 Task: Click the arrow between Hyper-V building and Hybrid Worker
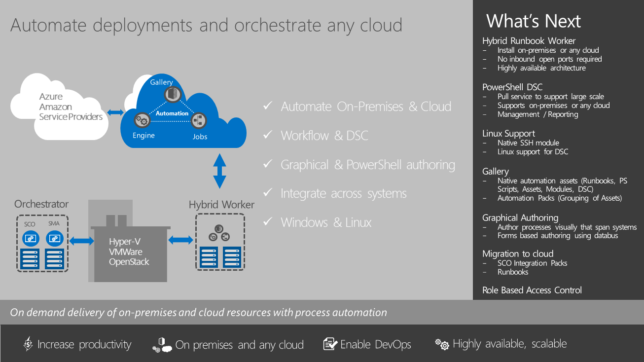[x=181, y=240]
